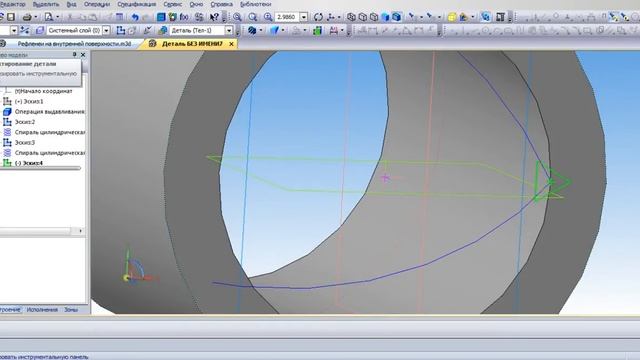This screenshot has width=640, height=360.
Task: Close the model tree panel
Action: click(83, 54)
